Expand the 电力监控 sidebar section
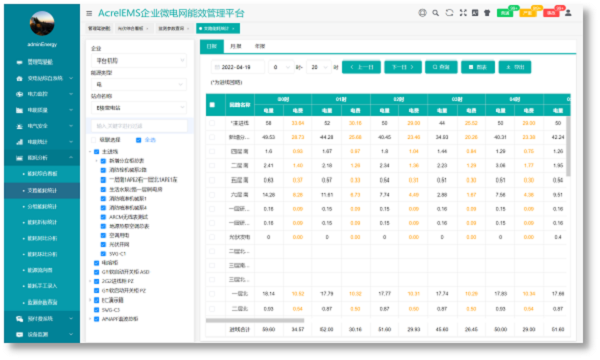 [x=71, y=94]
